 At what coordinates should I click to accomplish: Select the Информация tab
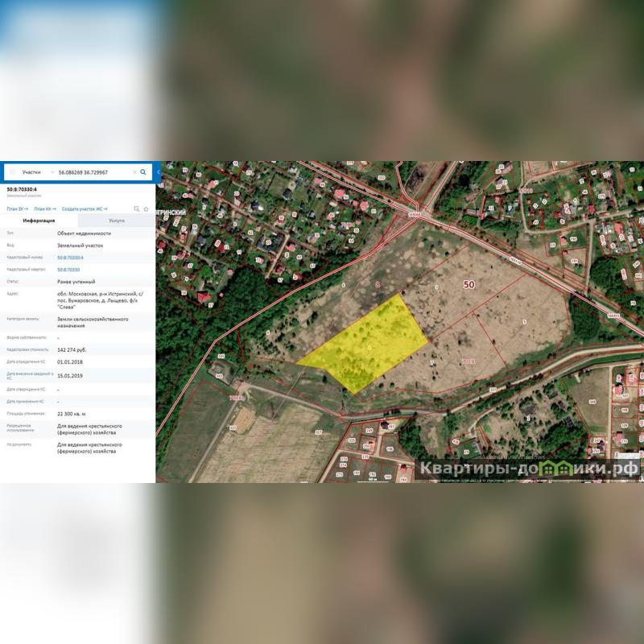coord(39,220)
